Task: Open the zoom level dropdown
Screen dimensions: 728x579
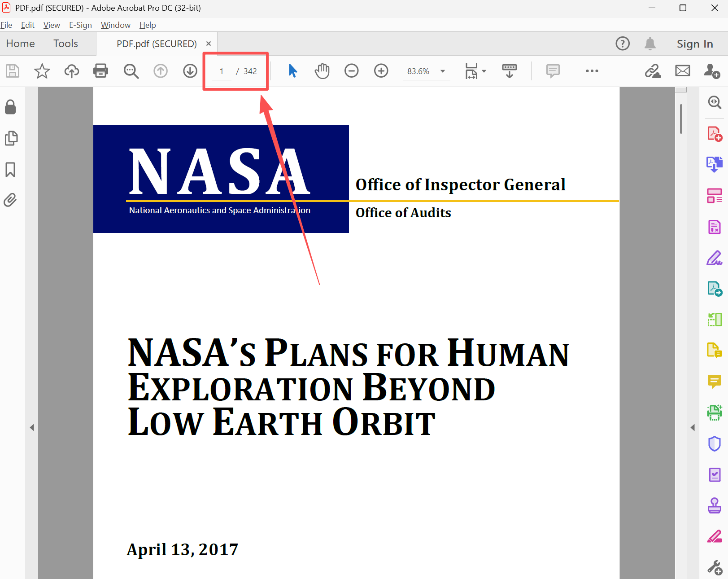Action: click(x=443, y=71)
